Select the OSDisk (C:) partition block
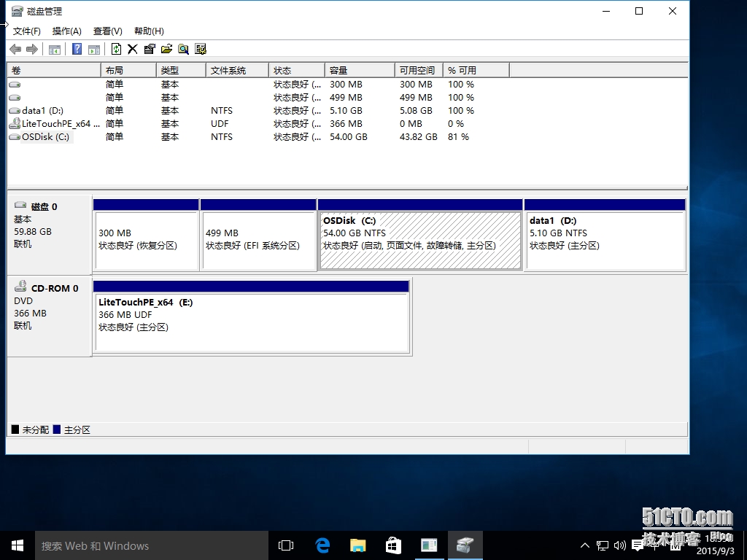The width and height of the screenshot is (747, 560). [420, 241]
